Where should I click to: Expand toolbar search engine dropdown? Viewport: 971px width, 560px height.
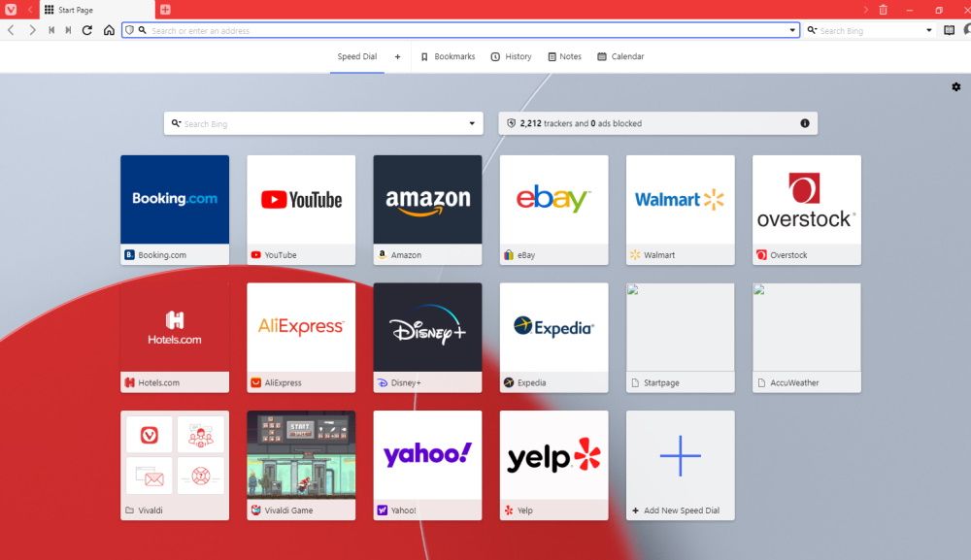pyautogui.click(x=929, y=30)
